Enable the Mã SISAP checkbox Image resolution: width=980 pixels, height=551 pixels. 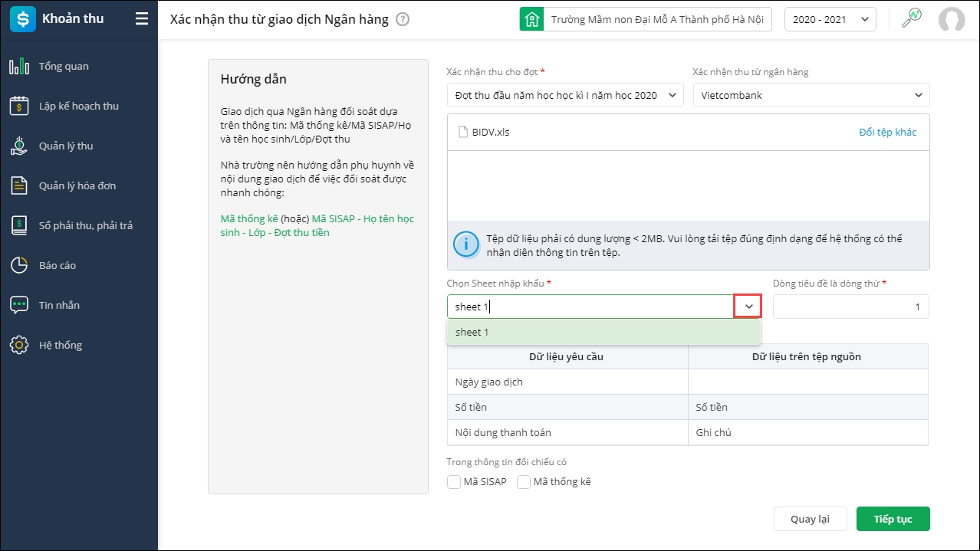[x=454, y=482]
